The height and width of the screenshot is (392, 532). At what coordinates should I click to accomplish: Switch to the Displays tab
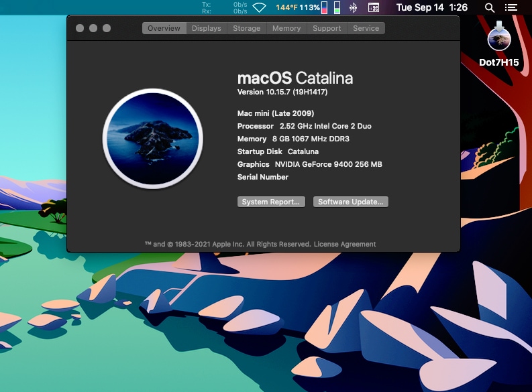[206, 28]
